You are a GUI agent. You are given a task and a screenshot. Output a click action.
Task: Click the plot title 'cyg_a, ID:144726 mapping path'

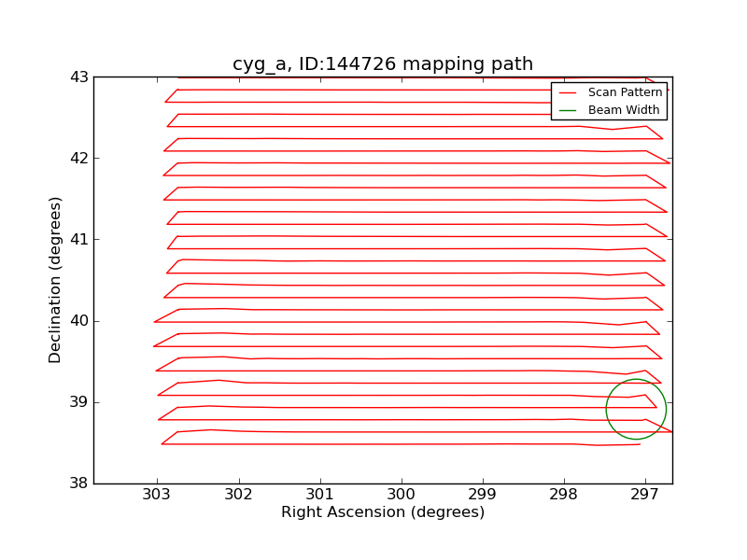(x=383, y=64)
